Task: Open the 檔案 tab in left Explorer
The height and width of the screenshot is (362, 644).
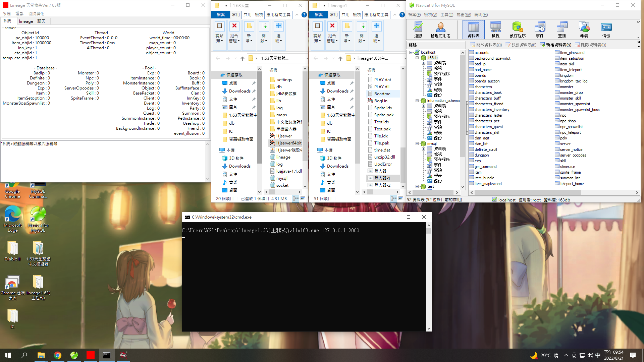Action: click(x=221, y=15)
